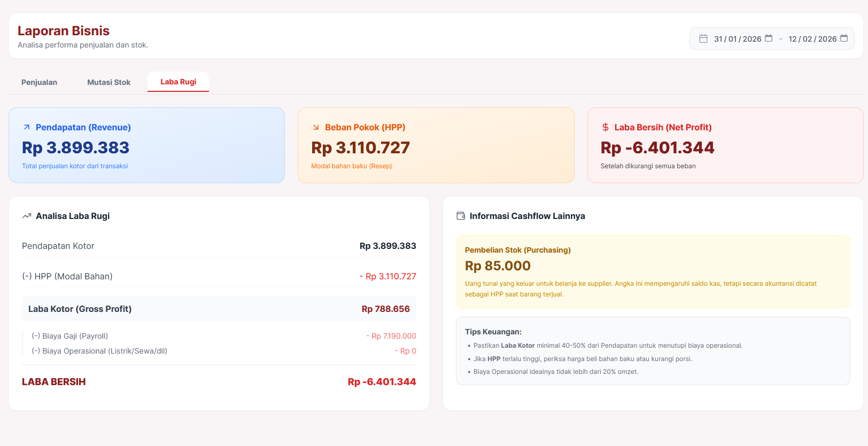The height and width of the screenshot is (446, 868).
Task: Switch to the Penjualan tab
Action: pos(39,82)
